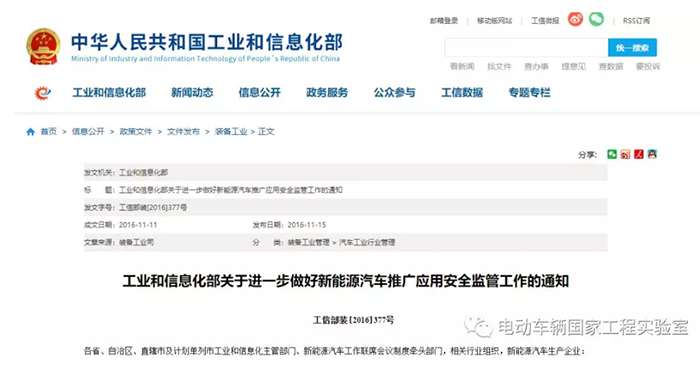700x372 pixels.
Task: Open the RSS订阅 link
Action: click(636, 21)
